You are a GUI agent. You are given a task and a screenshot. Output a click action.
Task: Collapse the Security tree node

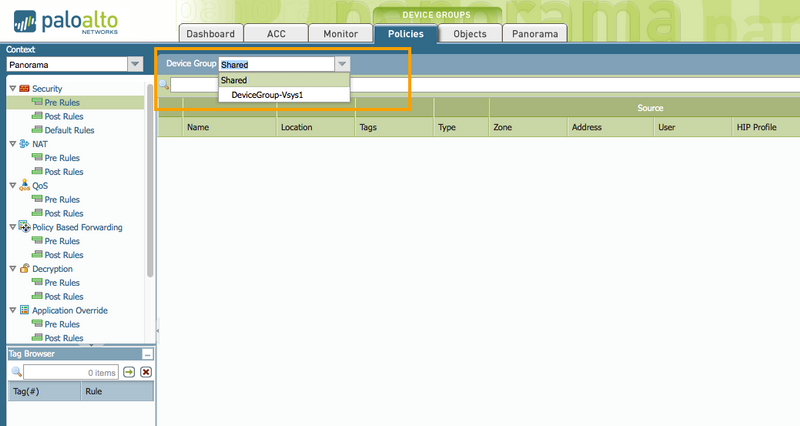click(13, 88)
